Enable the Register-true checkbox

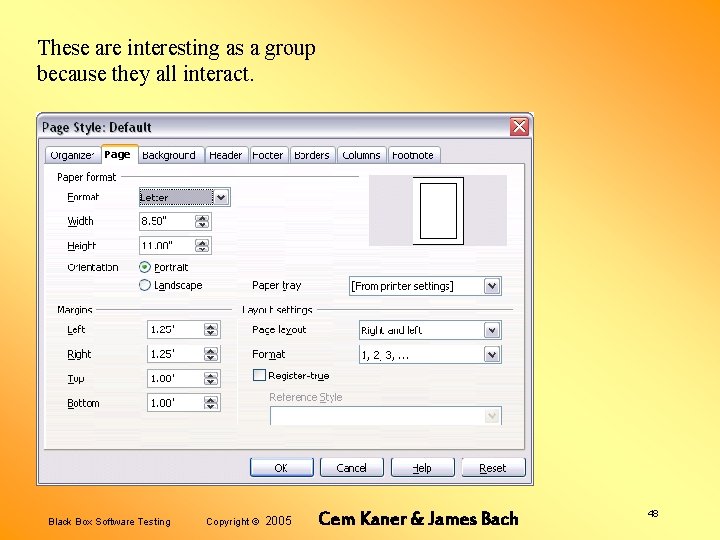tap(259, 375)
